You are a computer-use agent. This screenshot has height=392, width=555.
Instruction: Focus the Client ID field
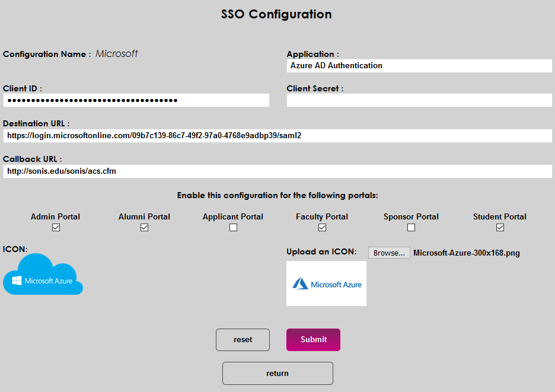(136, 100)
